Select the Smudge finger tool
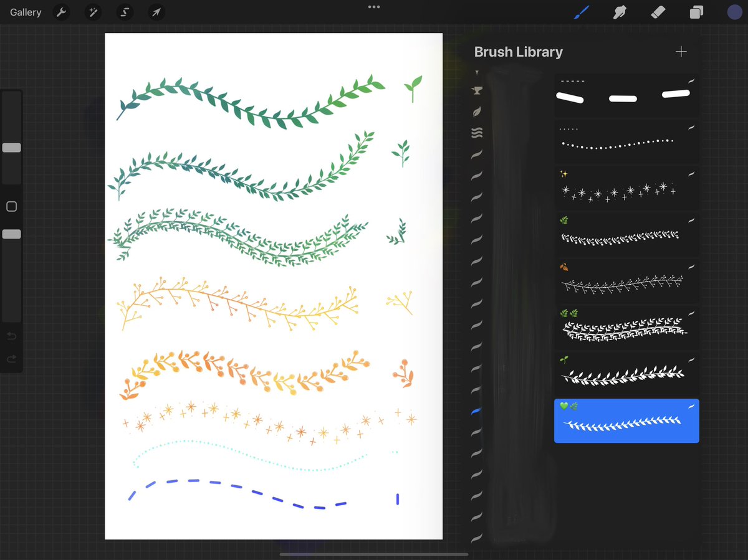This screenshot has height=560, width=748. tap(620, 12)
